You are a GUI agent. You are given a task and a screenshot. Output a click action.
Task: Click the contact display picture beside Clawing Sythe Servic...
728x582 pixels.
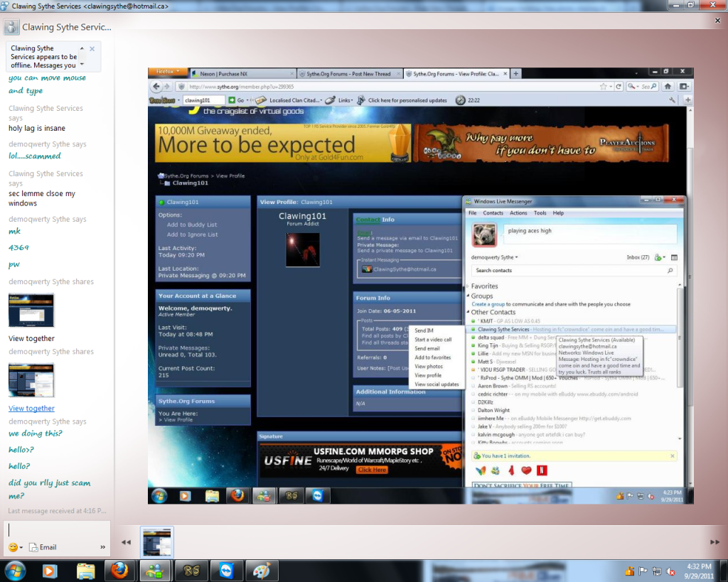point(11,27)
